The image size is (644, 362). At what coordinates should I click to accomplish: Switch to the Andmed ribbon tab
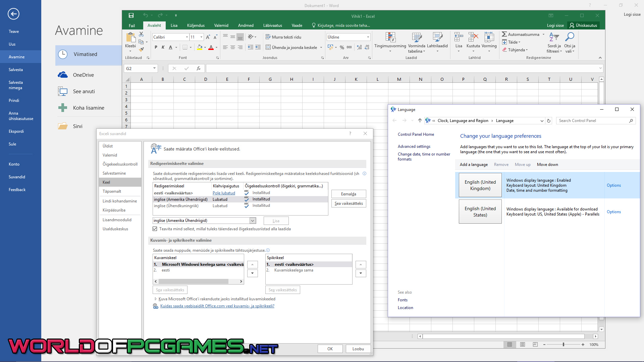tap(246, 25)
